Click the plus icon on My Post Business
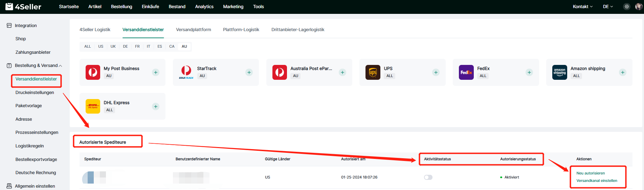Screen dimensions: 644x190 click(156, 72)
